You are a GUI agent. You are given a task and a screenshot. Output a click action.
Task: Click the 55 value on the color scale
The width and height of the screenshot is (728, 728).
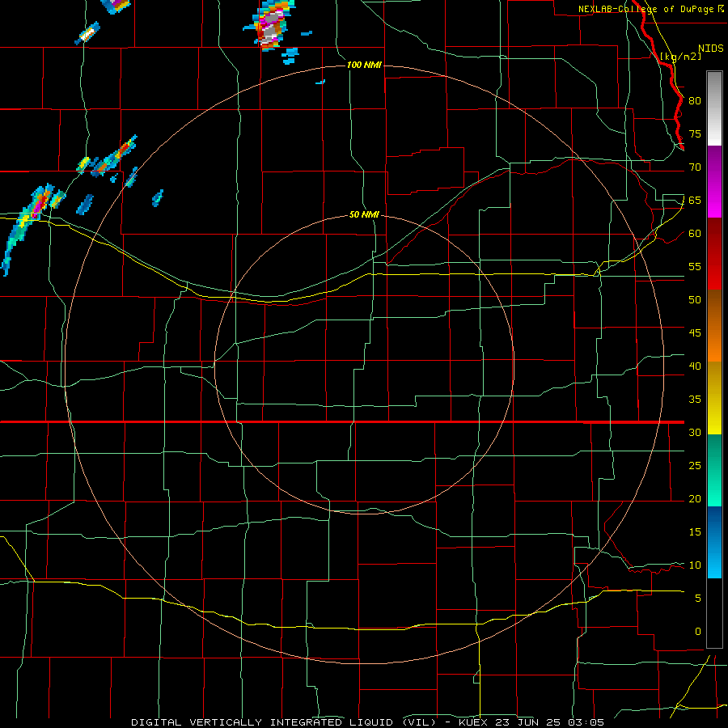click(x=695, y=266)
